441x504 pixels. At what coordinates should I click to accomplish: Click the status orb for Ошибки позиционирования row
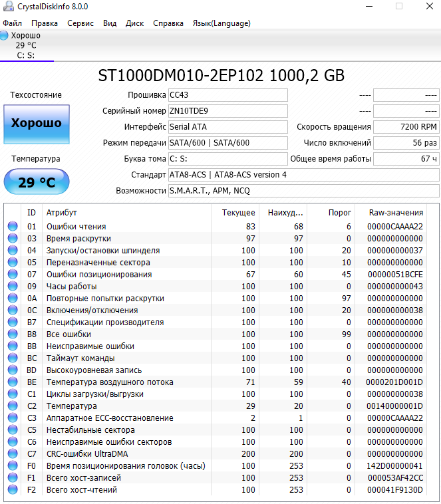(13, 275)
